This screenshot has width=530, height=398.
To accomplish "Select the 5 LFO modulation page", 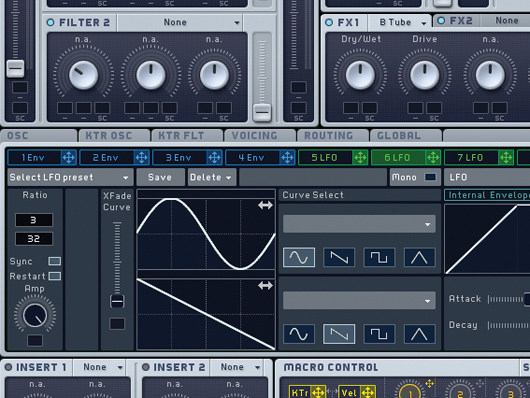I will [x=325, y=158].
